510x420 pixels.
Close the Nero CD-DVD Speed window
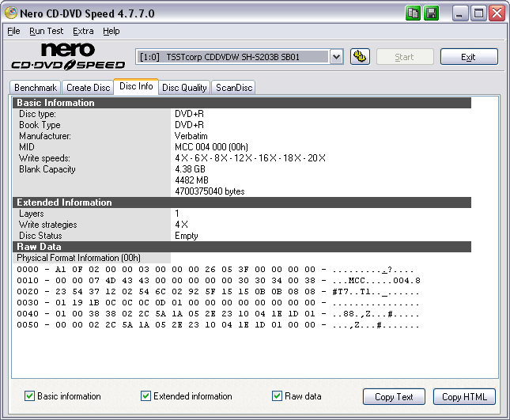[x=497, y=13]
